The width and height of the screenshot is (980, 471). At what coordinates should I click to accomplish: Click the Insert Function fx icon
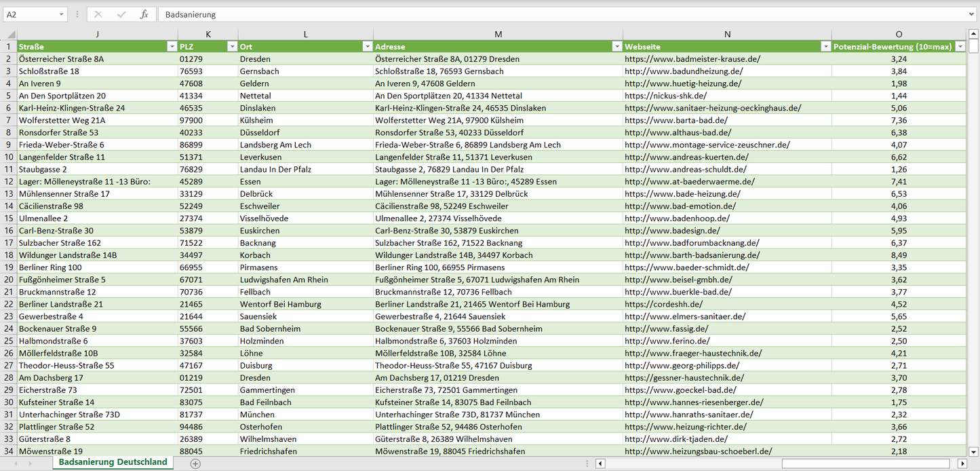[144, 14]
